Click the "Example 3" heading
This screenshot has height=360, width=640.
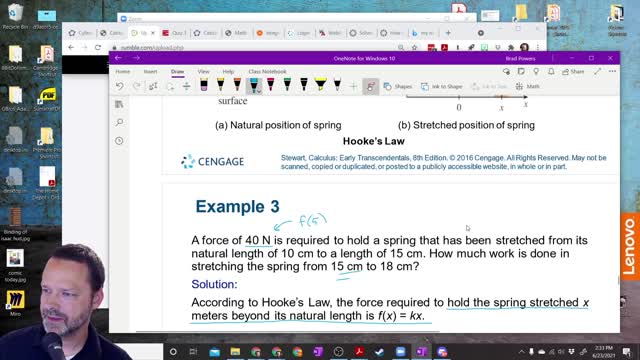coord(238,207)
